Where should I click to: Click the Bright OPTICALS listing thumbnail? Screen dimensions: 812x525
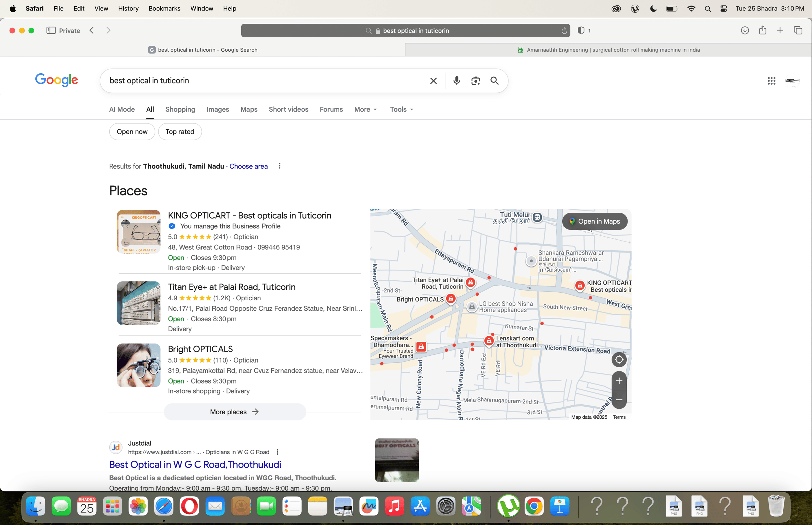tap(138, 365)
